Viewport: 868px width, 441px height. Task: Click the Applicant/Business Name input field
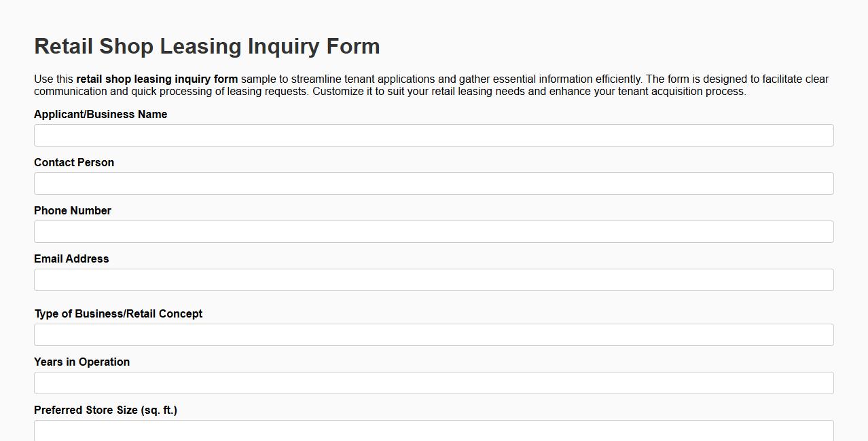[433, 135]
